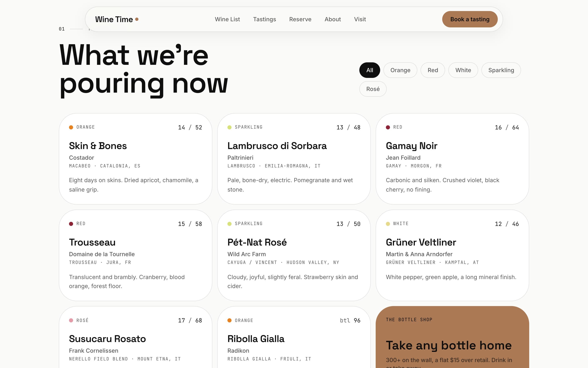
Task: Click producer name Frank Cornelissen
Action: click(x=94, y=351)
